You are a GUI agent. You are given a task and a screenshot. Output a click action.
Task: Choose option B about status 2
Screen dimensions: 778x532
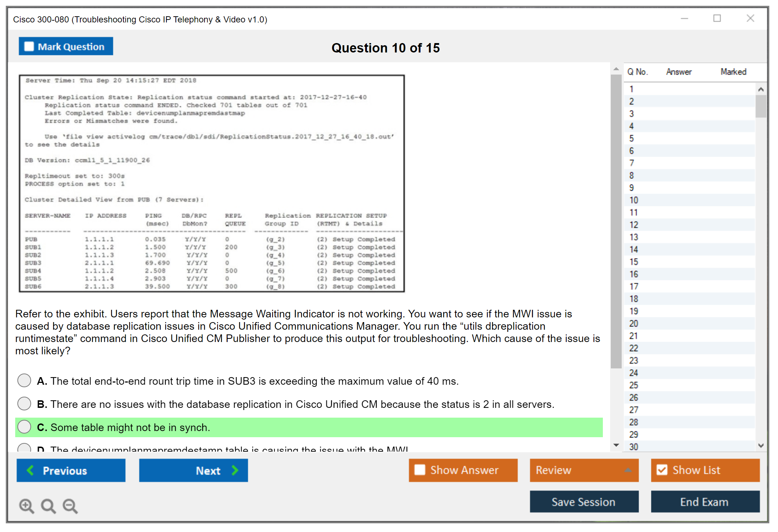[24, 404]
